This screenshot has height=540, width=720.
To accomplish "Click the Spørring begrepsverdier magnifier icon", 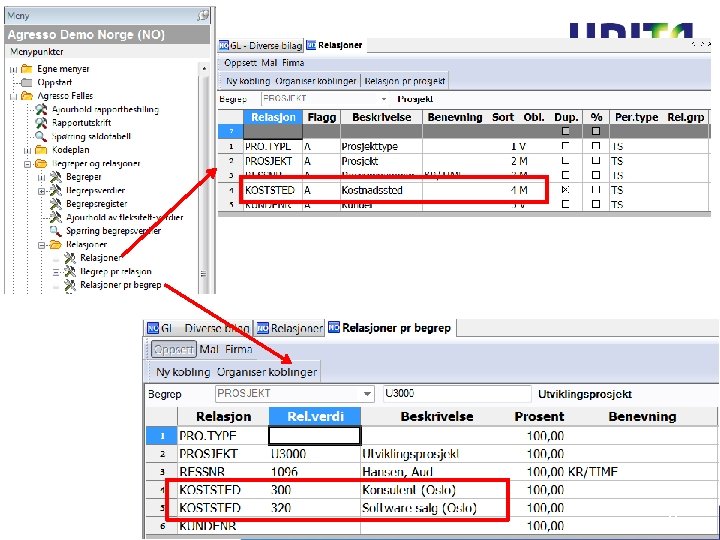I will coord(56,231).
